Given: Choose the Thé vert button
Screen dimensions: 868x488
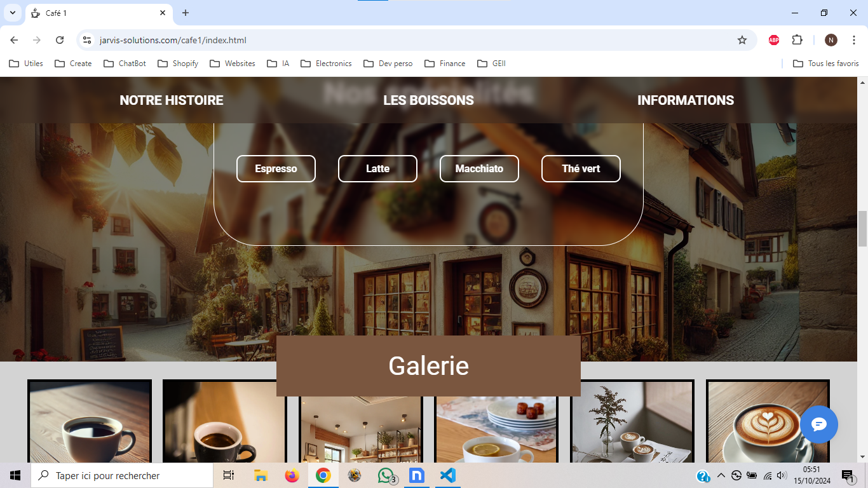Looking at the screenshot, I should (581, 168).
